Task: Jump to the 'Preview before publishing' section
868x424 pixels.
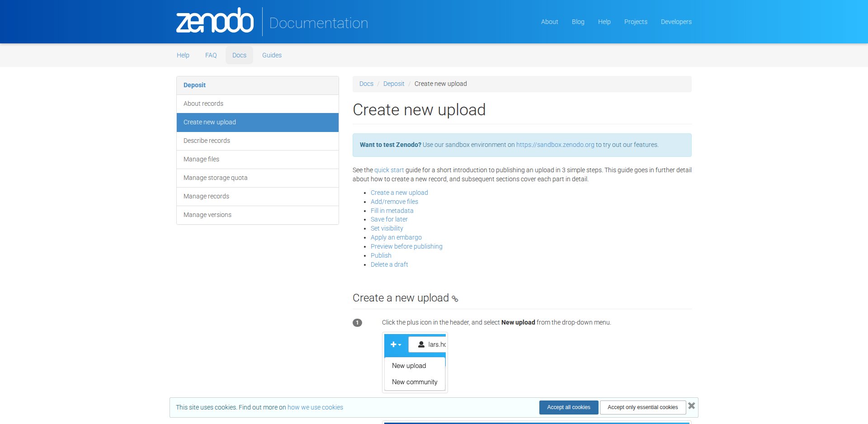Action: coord(406,246)
